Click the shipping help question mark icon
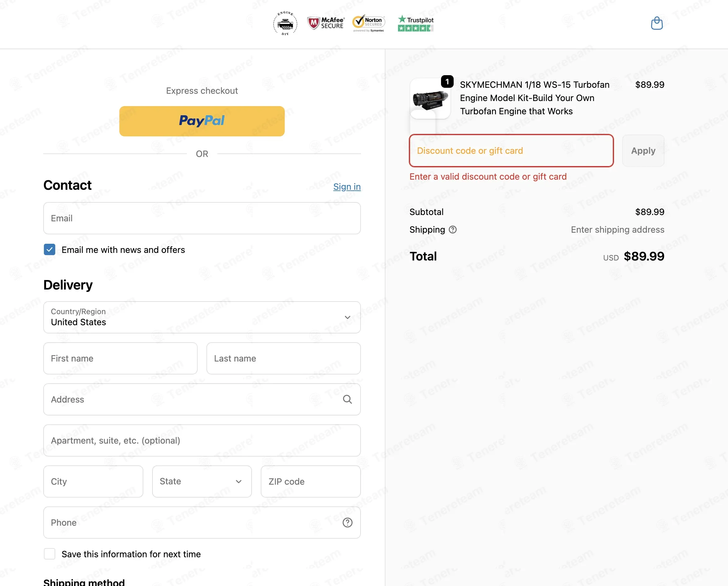Image resolution: width=728 pixels, height=586 pixels. 452,230
